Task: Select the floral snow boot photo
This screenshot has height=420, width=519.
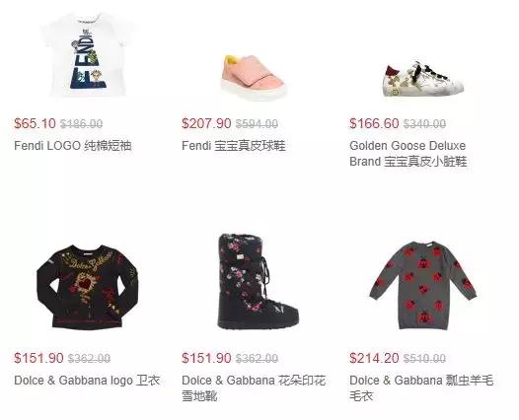Action: [x=258, y=281]
